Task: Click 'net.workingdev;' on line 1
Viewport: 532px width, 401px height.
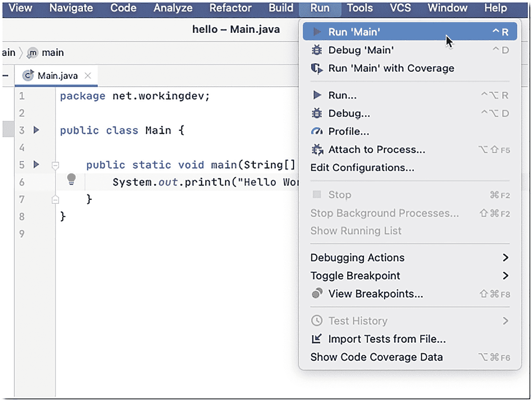Action: click(x=161, y=96)
